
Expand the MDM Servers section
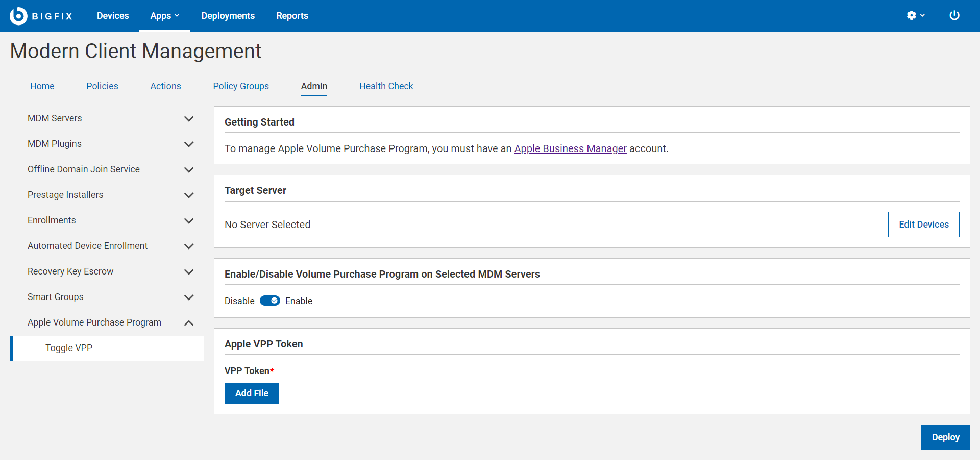coord(188,119)
